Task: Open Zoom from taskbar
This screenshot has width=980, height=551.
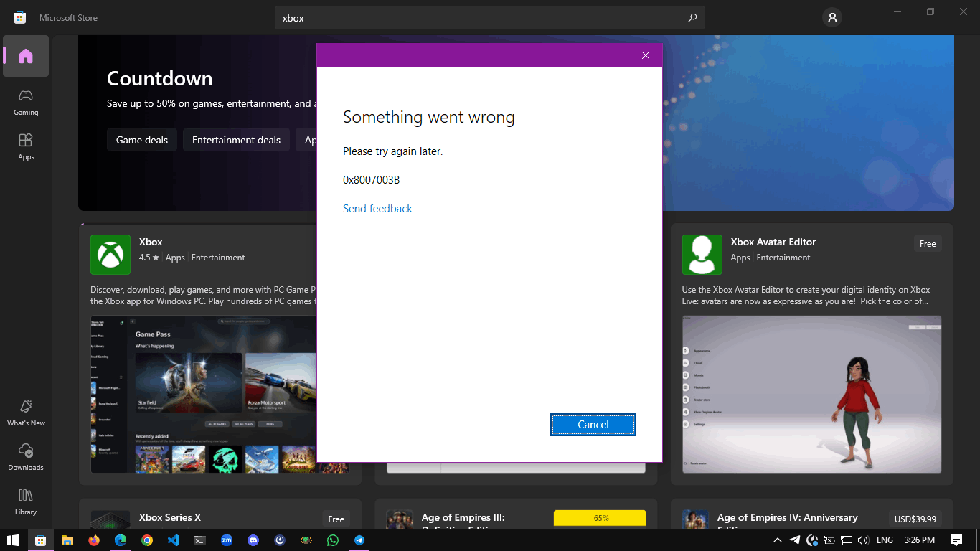Action: pos(227,540)
